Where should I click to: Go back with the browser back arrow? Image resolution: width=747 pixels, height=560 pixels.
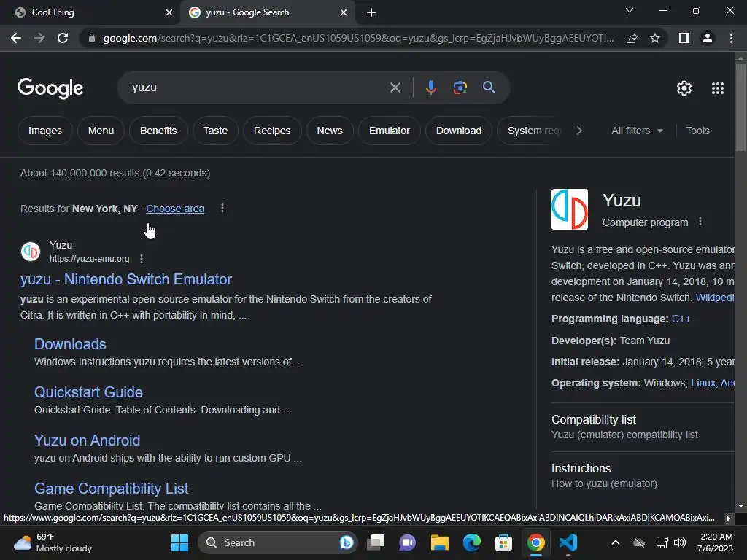16,38
